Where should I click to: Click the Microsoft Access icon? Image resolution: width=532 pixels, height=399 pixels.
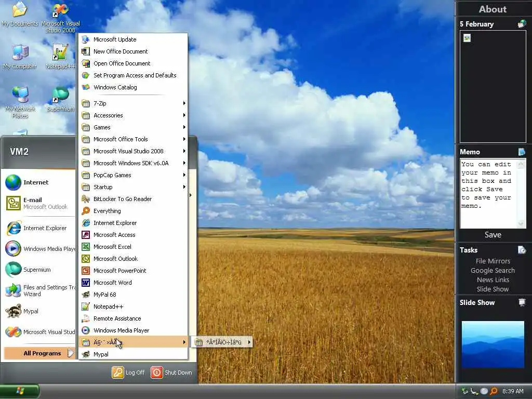coord(86,235)
